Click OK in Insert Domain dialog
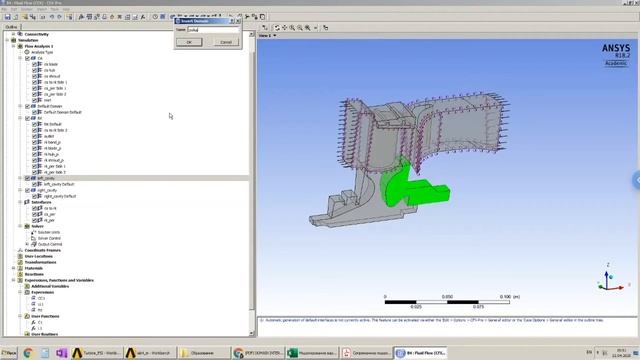Screen dimensions: 640x360 [189, 42]
